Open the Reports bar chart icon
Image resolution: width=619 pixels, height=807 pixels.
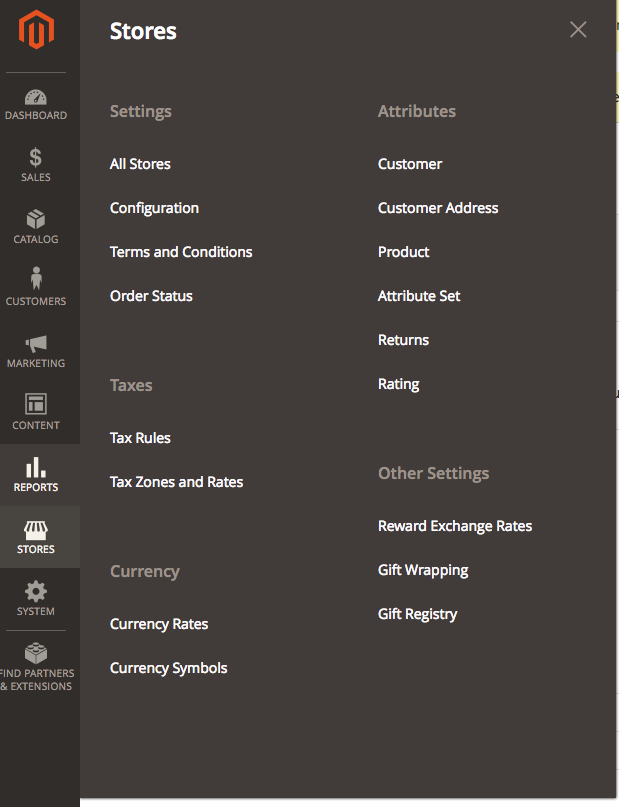click(x=36, y=467)
